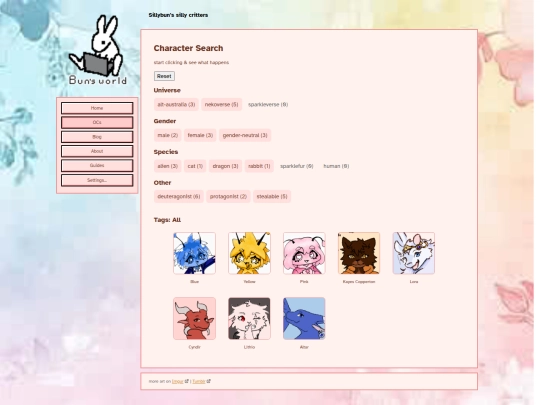Viewport: 540px width, 405px height.
Task: Open the Settings... menu item
Action: pyautogui.click(x=97, y=180)
